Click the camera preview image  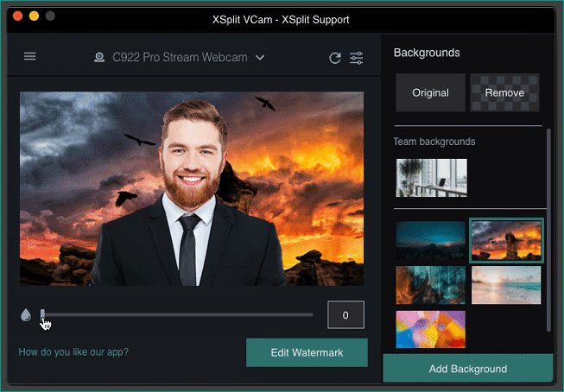point(192,188)
